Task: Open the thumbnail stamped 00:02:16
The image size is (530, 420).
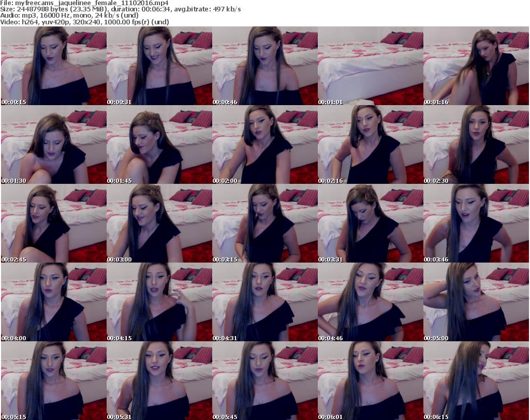Action: click(371, 144)
